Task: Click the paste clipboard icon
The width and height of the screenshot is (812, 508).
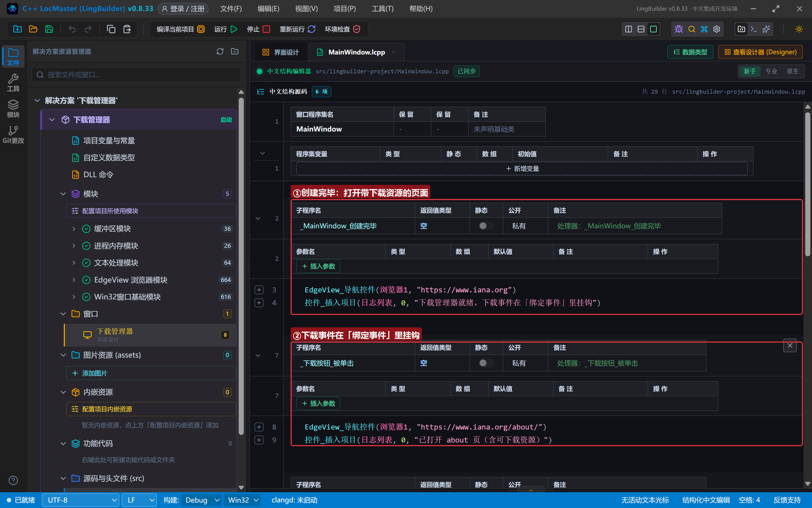Action: pyautogui.click(x=127, y=29)
